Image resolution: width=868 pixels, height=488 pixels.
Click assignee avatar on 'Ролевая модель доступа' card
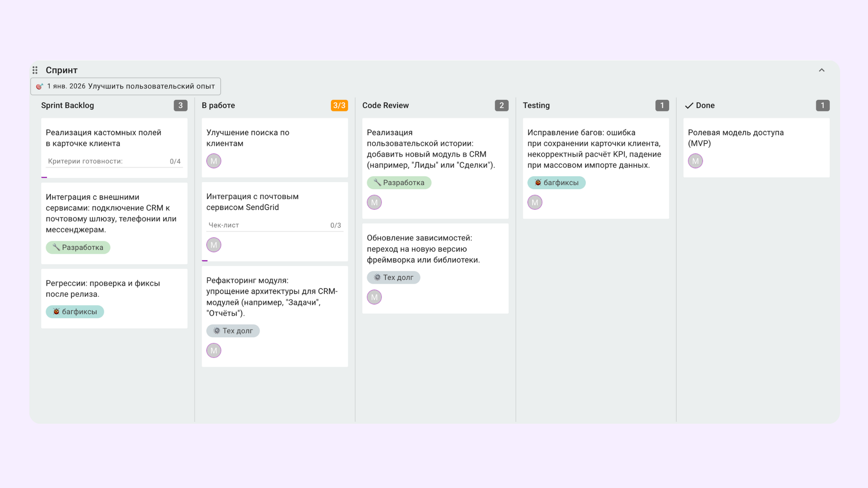pos(695,161)
